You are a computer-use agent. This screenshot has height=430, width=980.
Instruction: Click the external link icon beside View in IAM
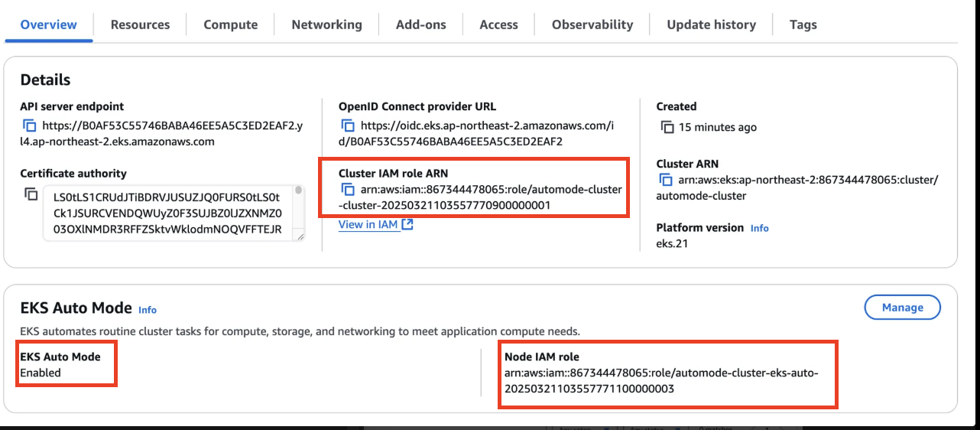407,225
